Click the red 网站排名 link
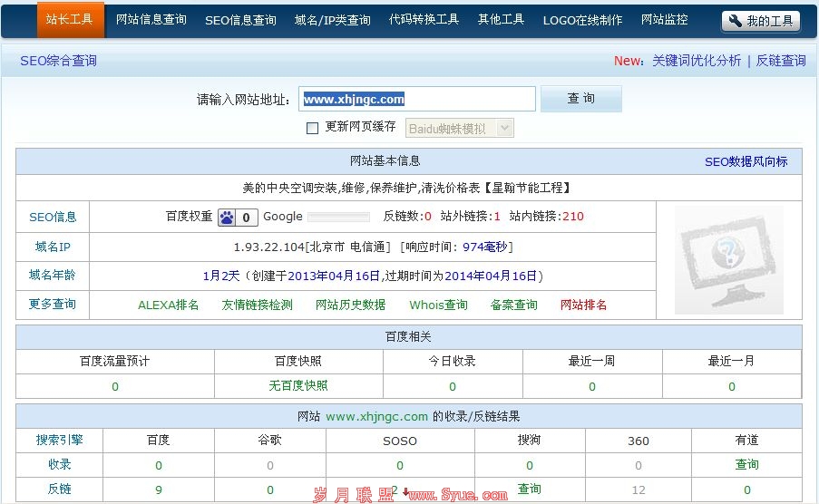 click(x=583, y=305)
